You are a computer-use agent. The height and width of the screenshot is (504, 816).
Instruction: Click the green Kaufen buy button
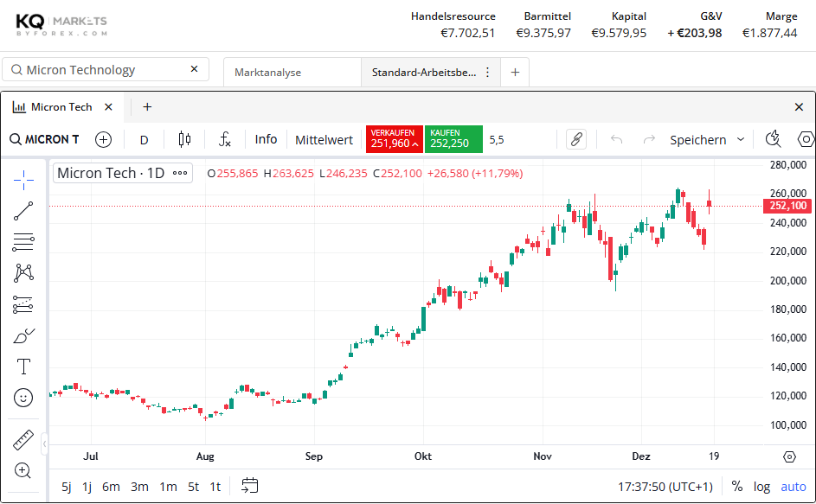(x=453, y=139)
